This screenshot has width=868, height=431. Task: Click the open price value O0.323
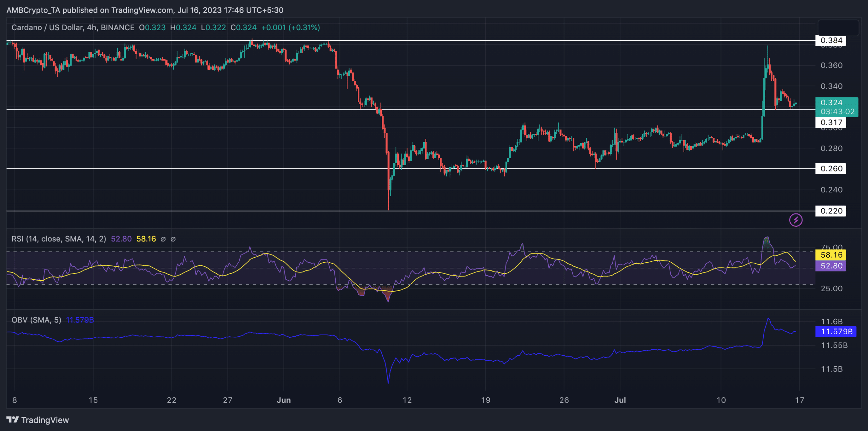pyautogui.click(x=152, y=27)
